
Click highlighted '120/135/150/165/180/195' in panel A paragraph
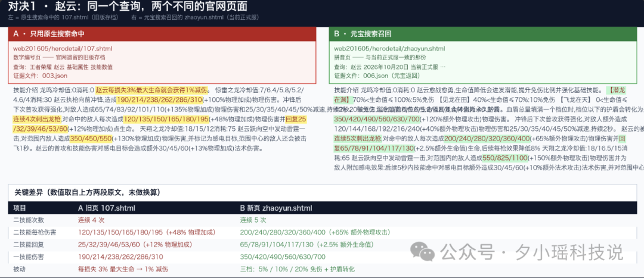pyautogui.click(x=166, y=119)
